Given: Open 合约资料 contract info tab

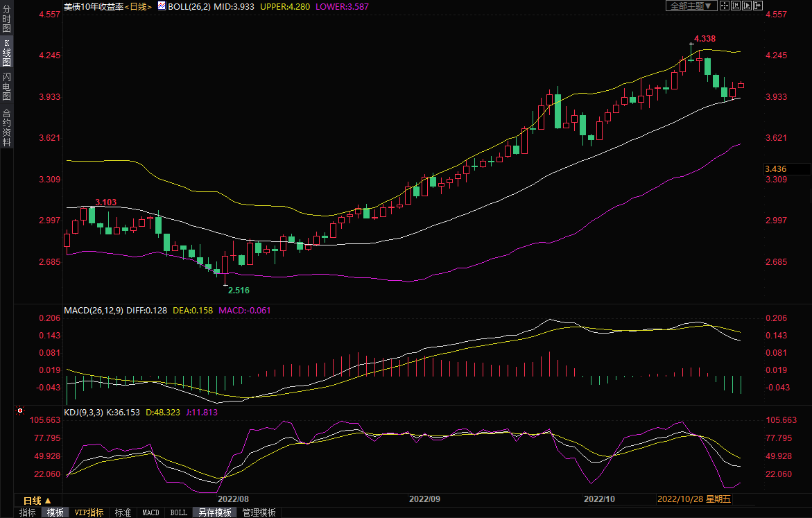Looking at the screenshot, I should tap(6, 127).
